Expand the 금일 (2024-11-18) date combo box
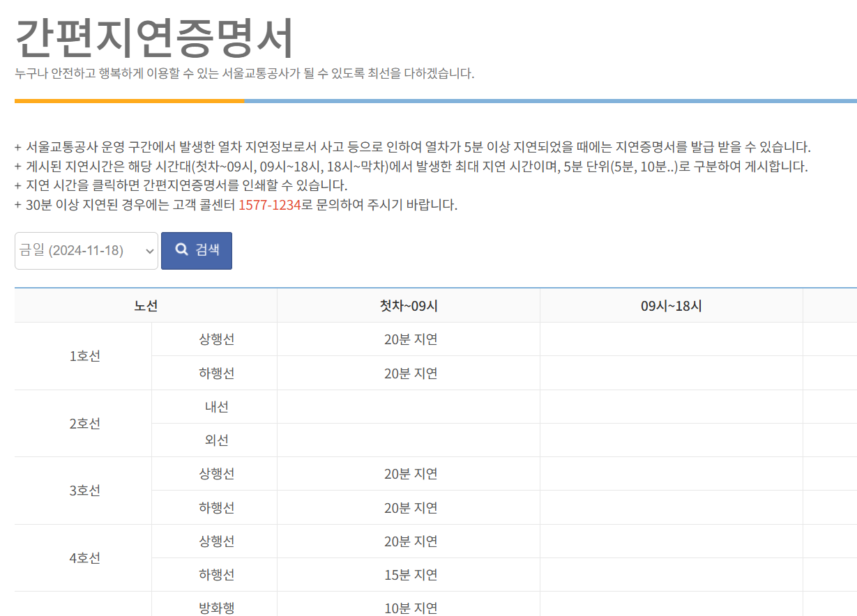Image resolution: width=857 pixels, height=616 pixels. tap(86, 251)
